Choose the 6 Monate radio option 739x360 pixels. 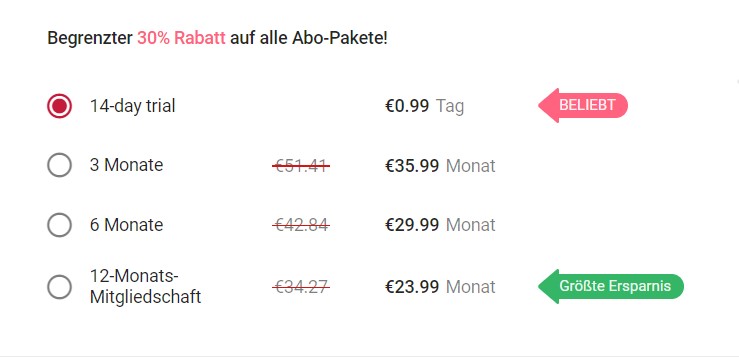click(59, 225)
